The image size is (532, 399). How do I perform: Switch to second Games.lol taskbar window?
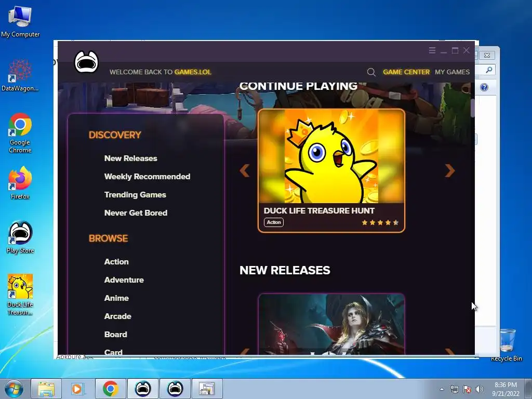pos(175,389)
